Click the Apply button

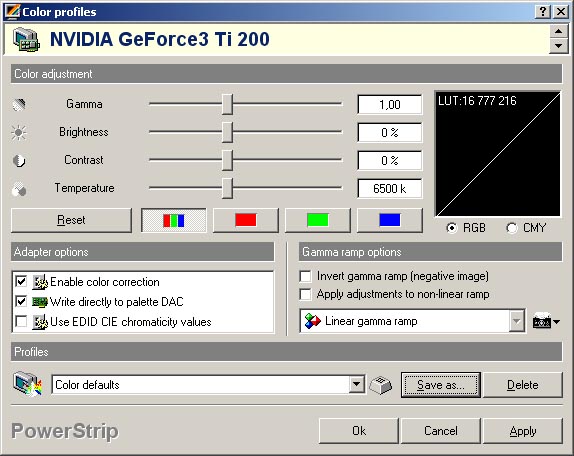523,431
